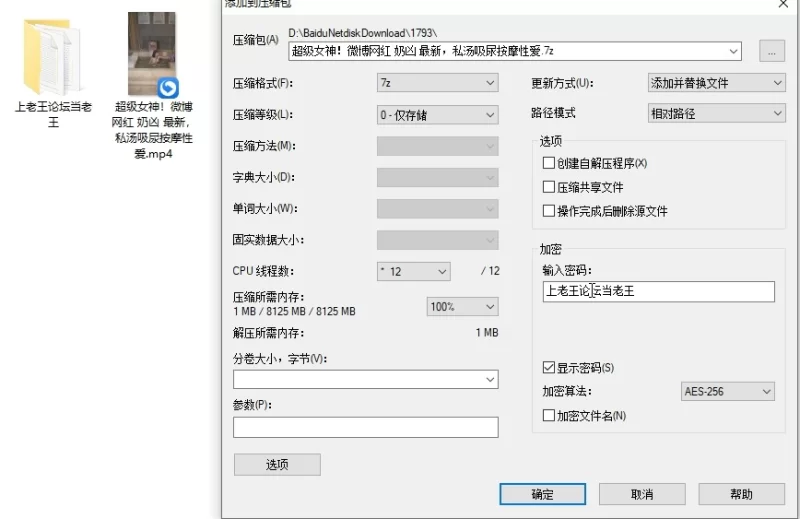Click the 1 MB / 8125 MB memory text
Image resolution: width=800 pixels, height=519 pixels.
pyautogui.click(x=294, y=311)
